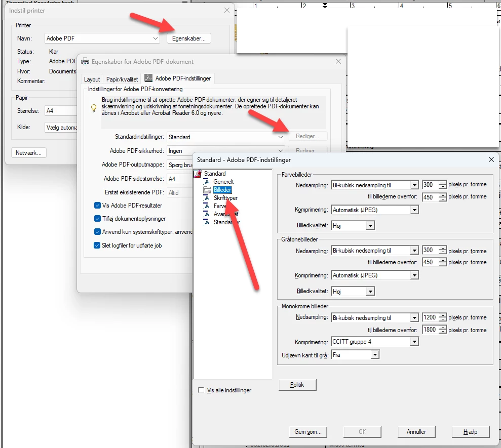Switch to Layout tab
The height and width of the screenshot is (448, 501).
click(x=92, y=79)
